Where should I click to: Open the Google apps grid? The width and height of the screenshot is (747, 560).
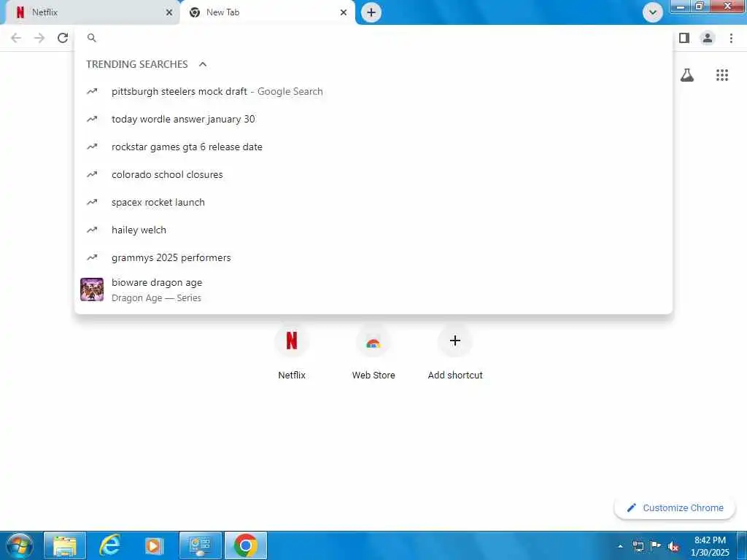pos(722,75)
